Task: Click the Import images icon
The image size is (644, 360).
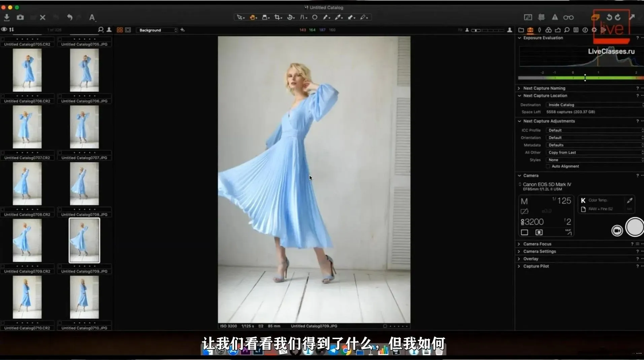Action: (x=6, y=17)
